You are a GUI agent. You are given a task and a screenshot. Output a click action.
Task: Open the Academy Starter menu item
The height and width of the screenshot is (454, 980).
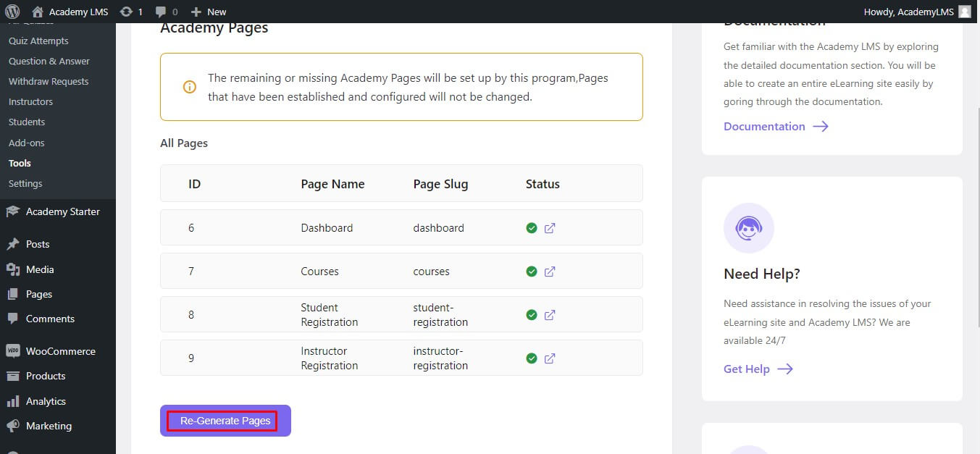click(x=62, y=211)
